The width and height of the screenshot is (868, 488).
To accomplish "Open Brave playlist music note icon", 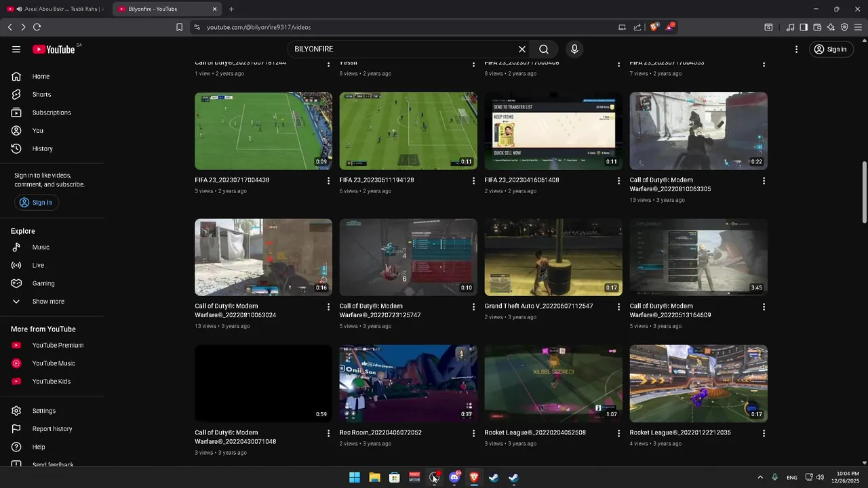I will click(790, 27).
